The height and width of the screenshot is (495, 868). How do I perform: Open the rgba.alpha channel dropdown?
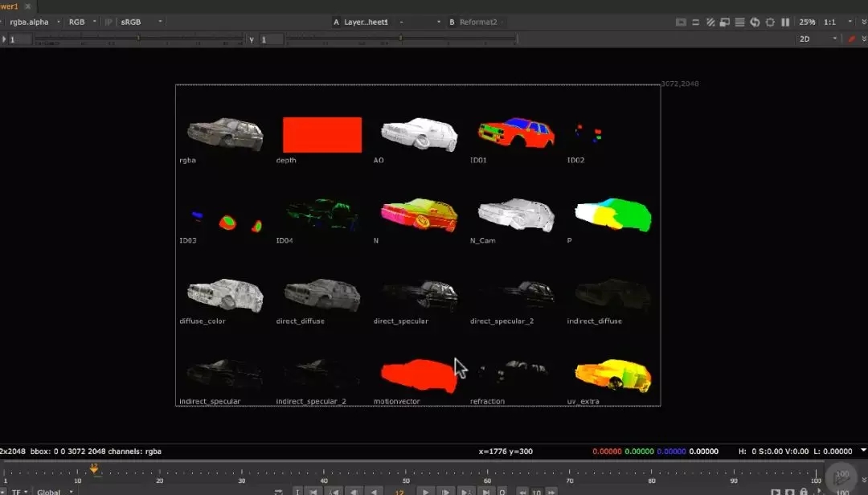tap(31, 22)
